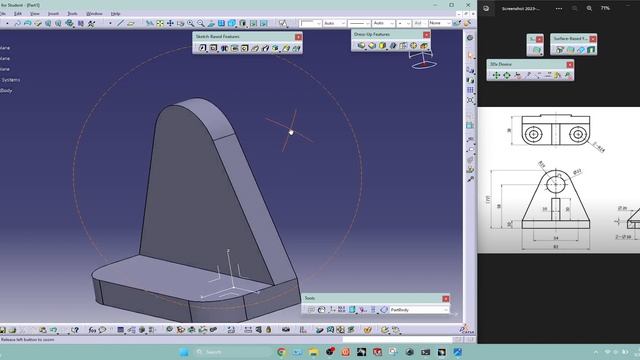
Task: Open the three-dots menu in Photos window
Action: pyautogui.click(x=559, y=8)
